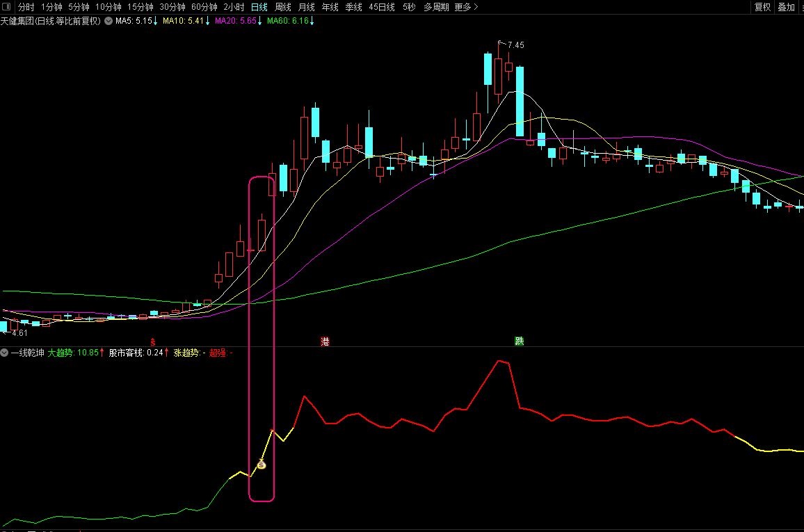804x532 pixels.
Task: Select the 45日线 period tab
Action: 382,7
